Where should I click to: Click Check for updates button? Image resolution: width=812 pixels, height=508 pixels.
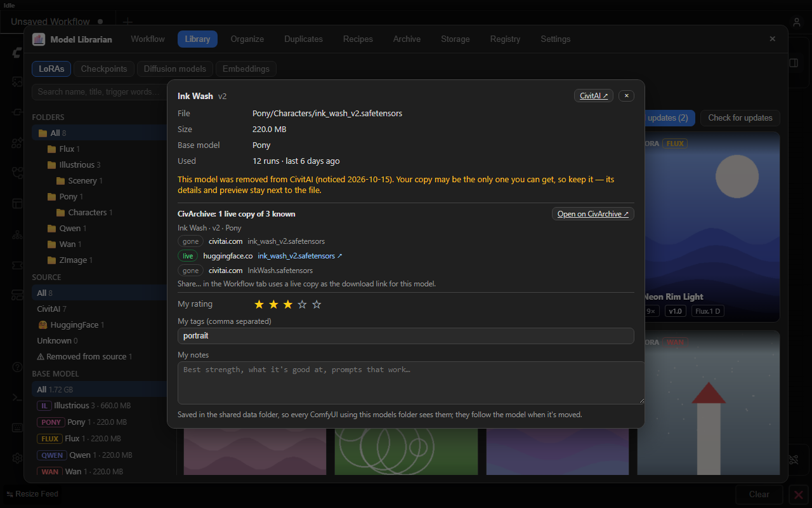coord(740,117)
